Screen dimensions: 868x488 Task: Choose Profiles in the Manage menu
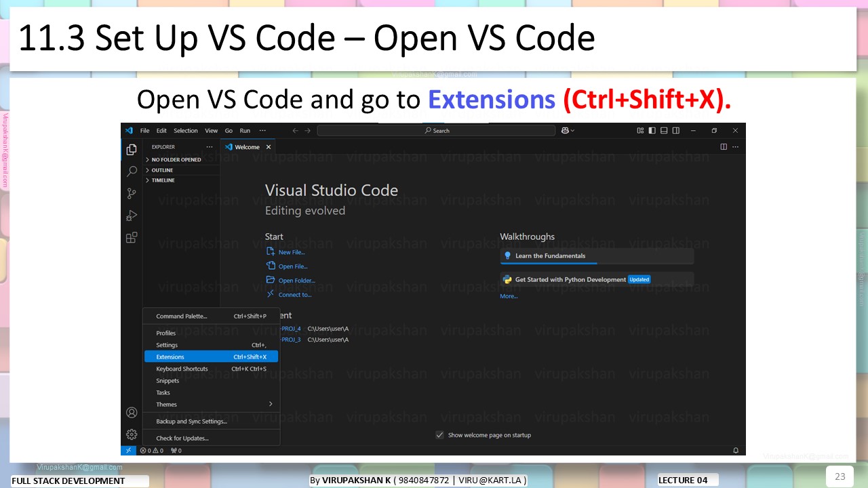[212, 333]
